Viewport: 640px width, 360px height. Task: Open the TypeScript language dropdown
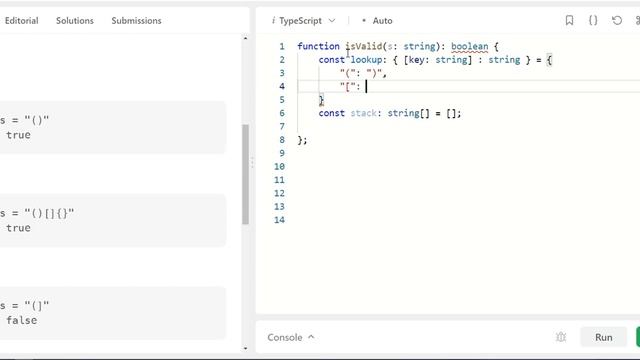coord(307,20)
